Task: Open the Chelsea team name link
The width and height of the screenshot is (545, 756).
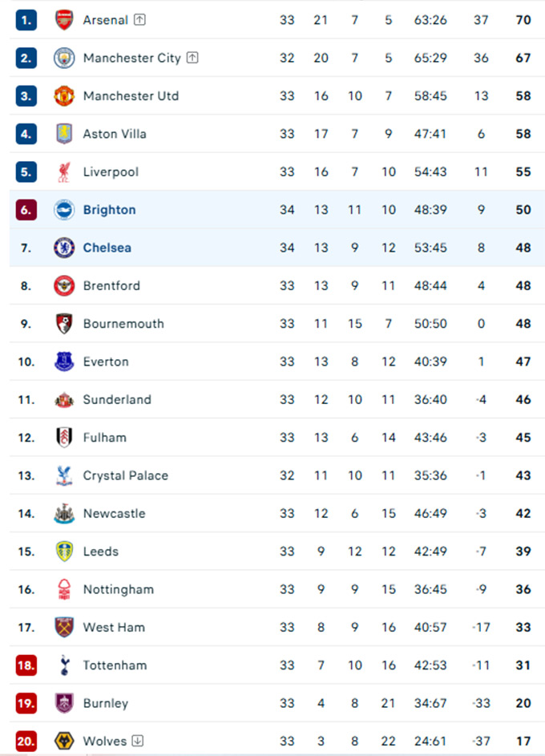Action: point(107,248)
